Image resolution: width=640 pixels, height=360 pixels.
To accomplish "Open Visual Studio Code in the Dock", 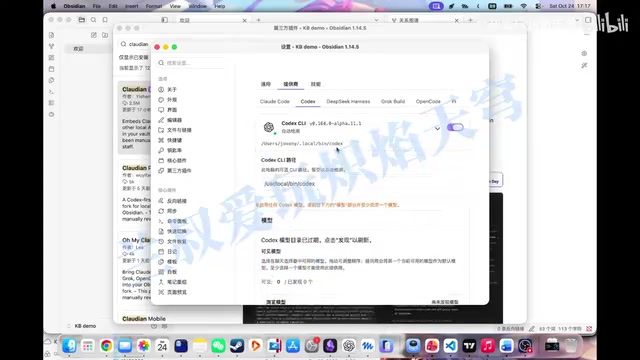I will (450, 346).
